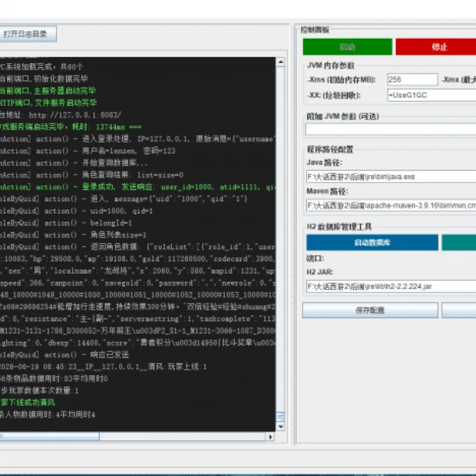Viewport: 476px width, 476px height.
Task: Click log line 返回角色数据 roleList
Action: 137,247
